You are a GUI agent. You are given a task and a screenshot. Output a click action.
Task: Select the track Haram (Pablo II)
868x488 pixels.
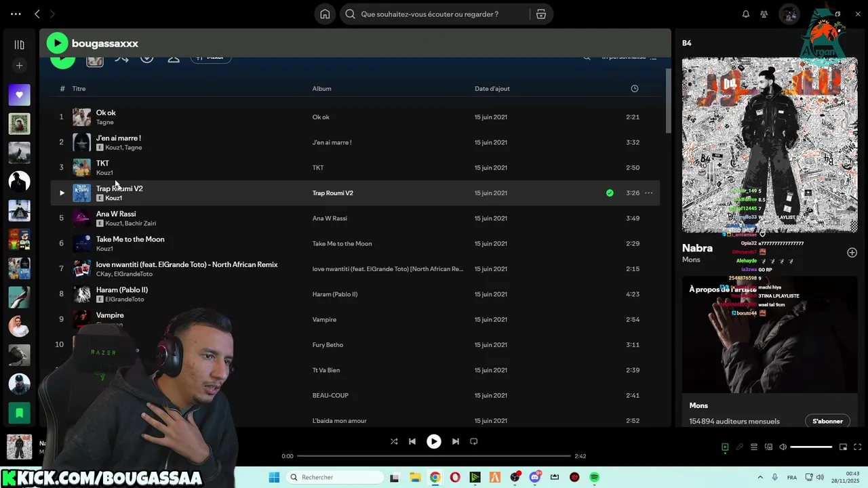pos(122,290)
